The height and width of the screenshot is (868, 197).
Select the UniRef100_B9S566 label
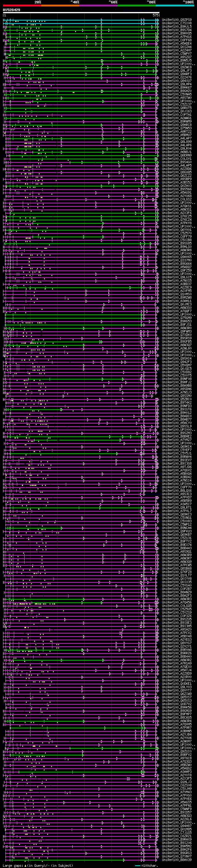pyautogui.click(x=177, y=189)
